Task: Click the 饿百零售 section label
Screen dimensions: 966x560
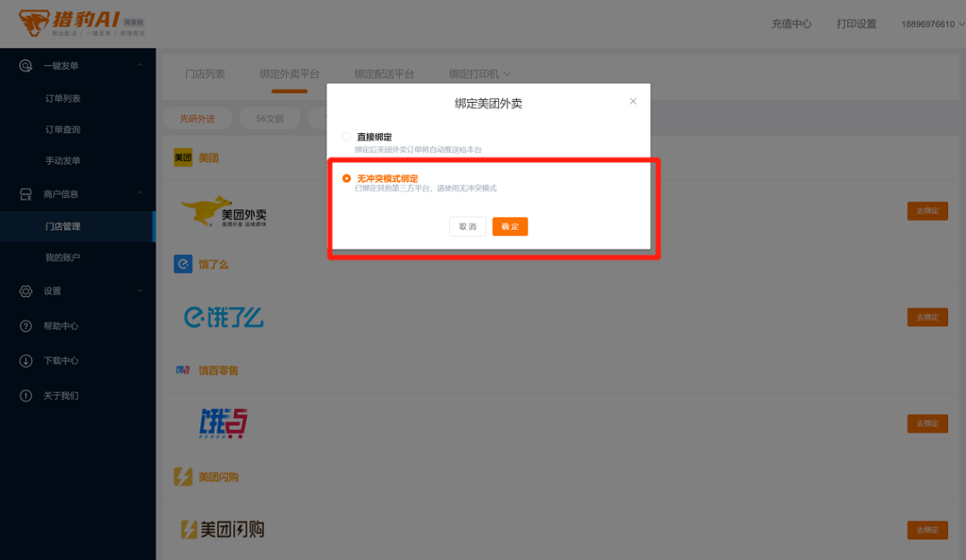Action: coord(218,370)
